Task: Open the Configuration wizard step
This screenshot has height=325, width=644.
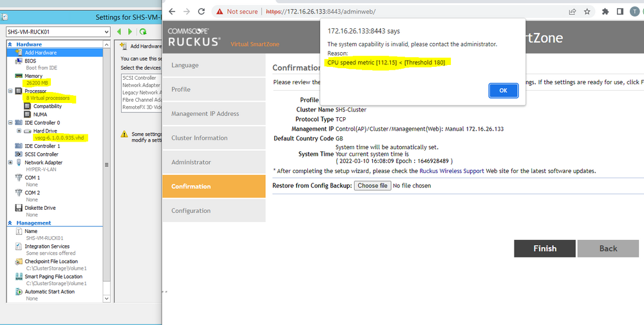Action: 214,210
